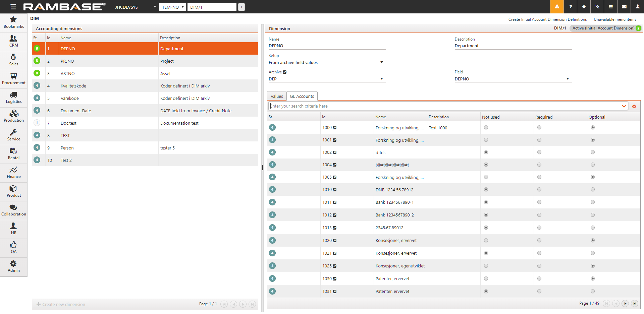Select the GL Accounts tab
The image size is (644, 314).
[302, 96]
